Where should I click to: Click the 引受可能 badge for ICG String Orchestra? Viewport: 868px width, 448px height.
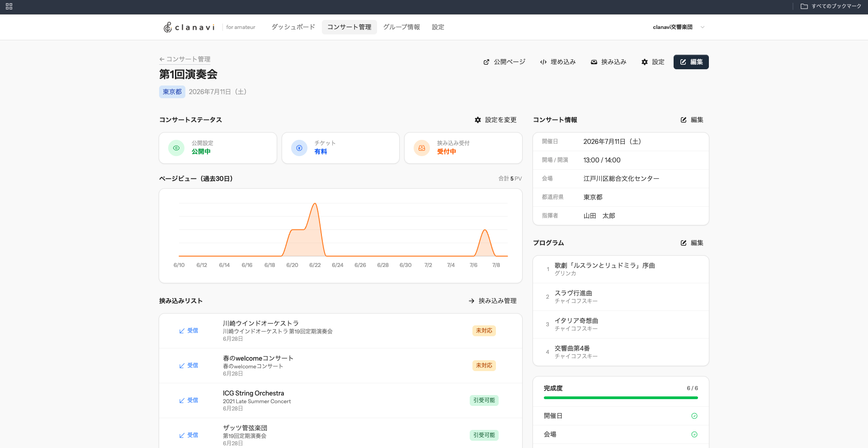click(484, 400)
